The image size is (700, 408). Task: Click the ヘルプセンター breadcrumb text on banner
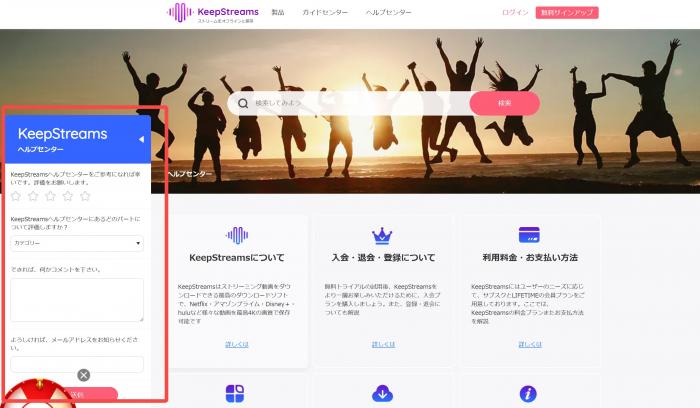(x=190, y=174)
